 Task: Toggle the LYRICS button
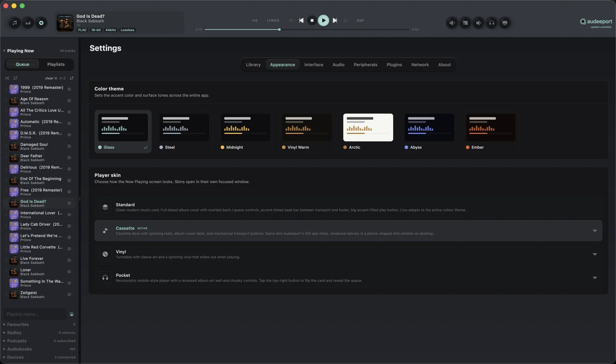pos(273,21)
